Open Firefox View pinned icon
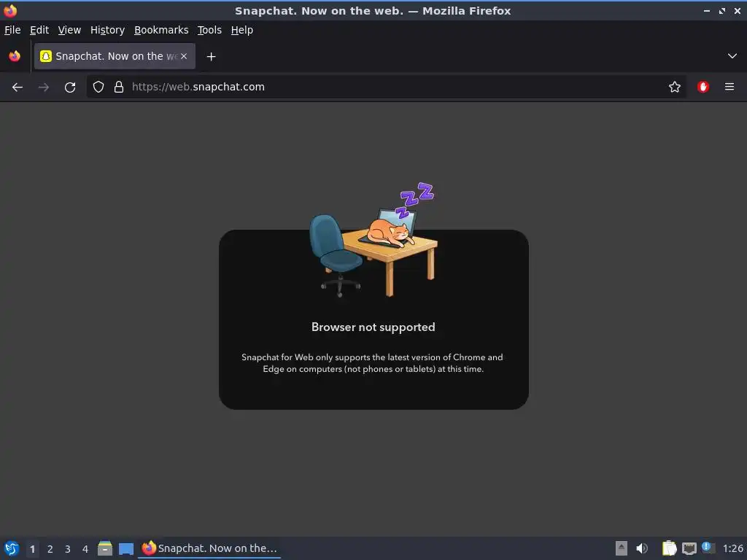Viewport: 747px width, 560px height. point(15,56)
